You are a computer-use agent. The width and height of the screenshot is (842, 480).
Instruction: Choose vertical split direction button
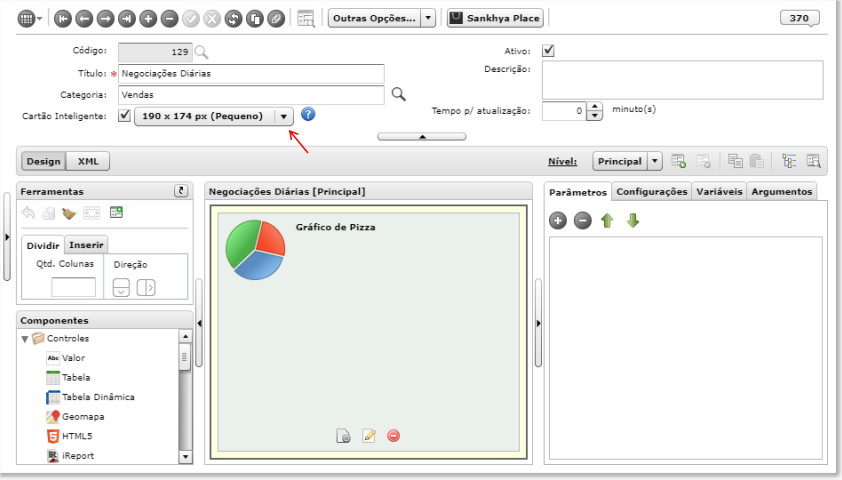point(121,288)
